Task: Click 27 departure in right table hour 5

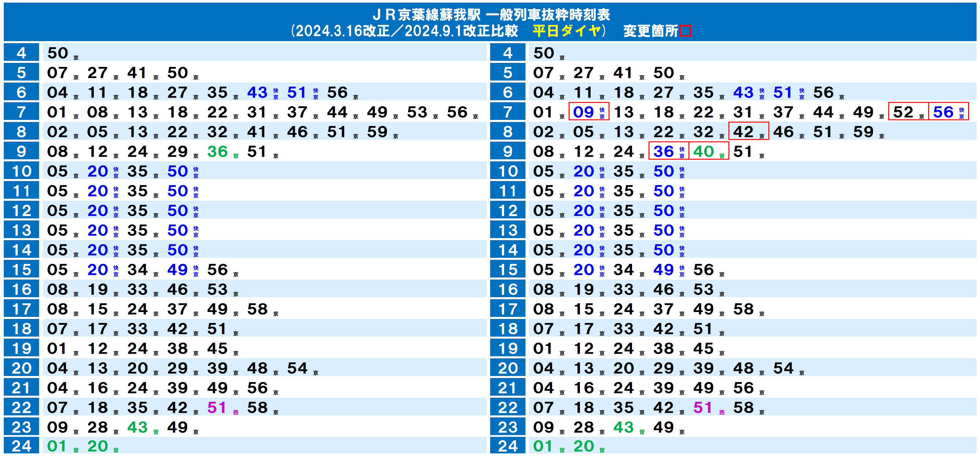Action: 584,73
